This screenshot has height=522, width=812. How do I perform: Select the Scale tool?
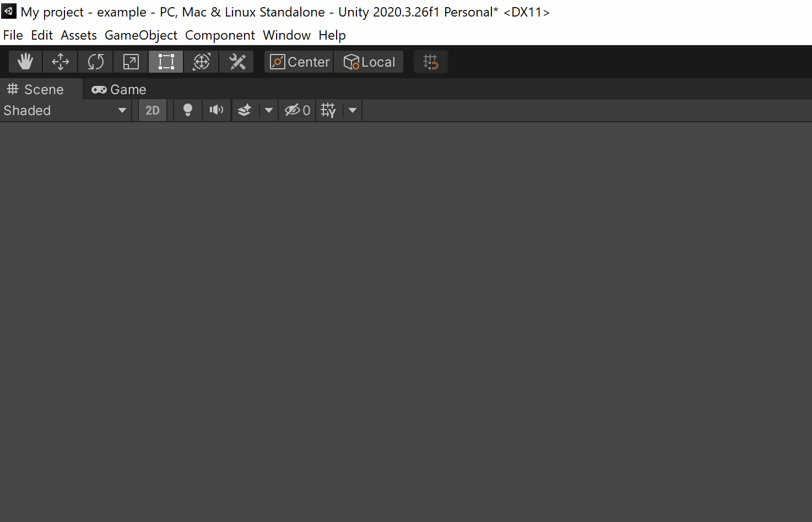tap(131, 62)
